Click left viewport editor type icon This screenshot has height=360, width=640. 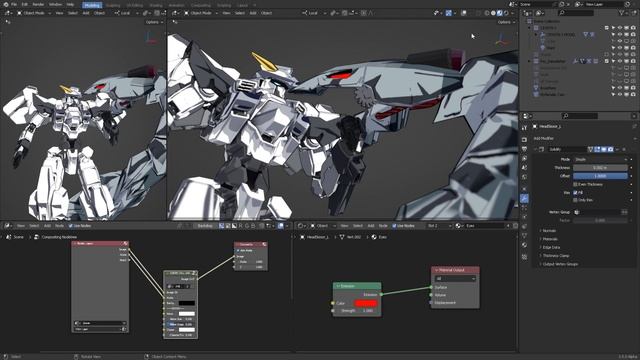8,13
